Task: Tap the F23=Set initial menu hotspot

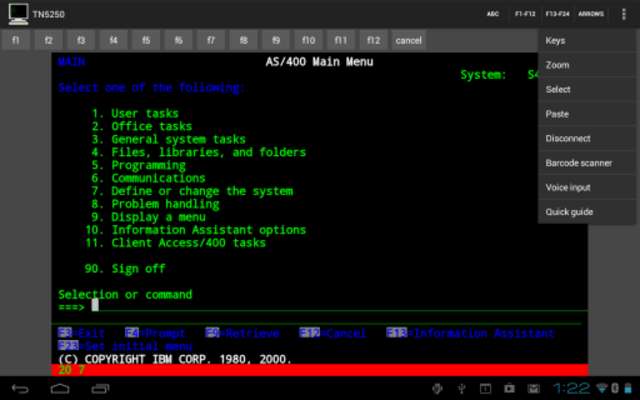Action: pos(125,347)
